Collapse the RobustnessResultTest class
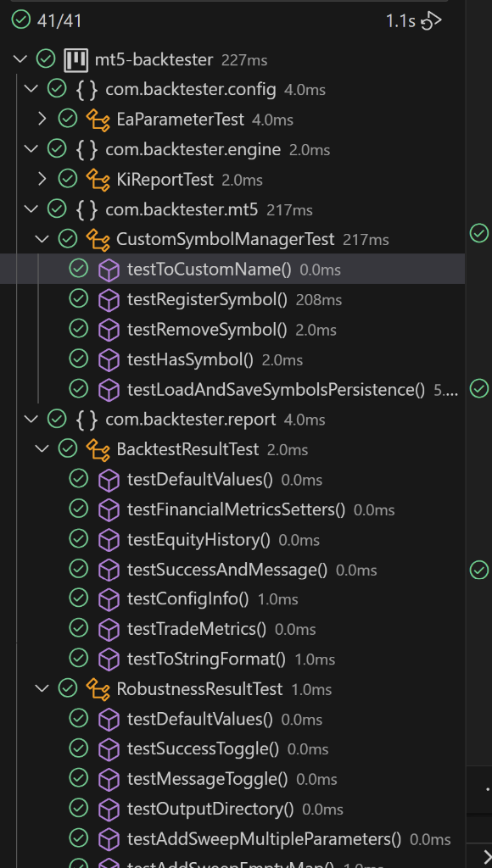This screenshot has height=868, width=492. coord(42,688)
